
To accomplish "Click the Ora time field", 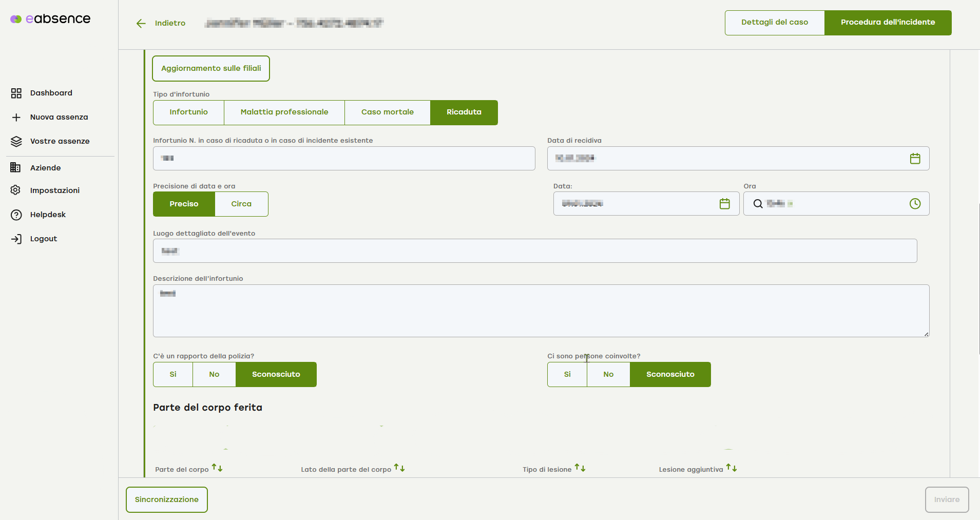I will pyautogui.click(x=836, y=203).
